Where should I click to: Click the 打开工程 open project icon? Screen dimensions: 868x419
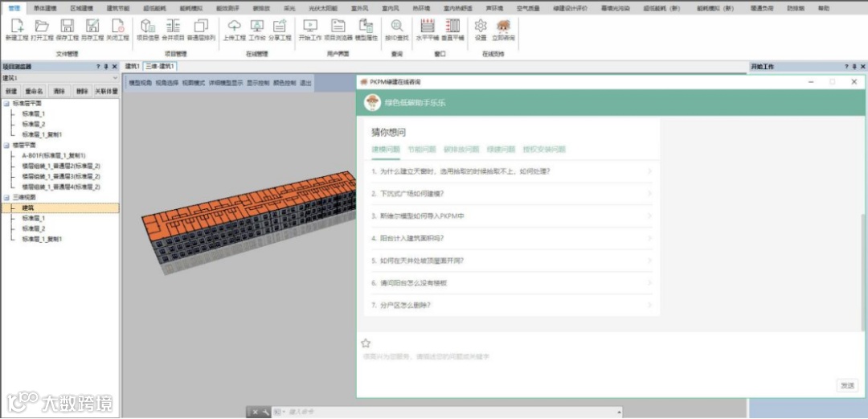point(42,26)
